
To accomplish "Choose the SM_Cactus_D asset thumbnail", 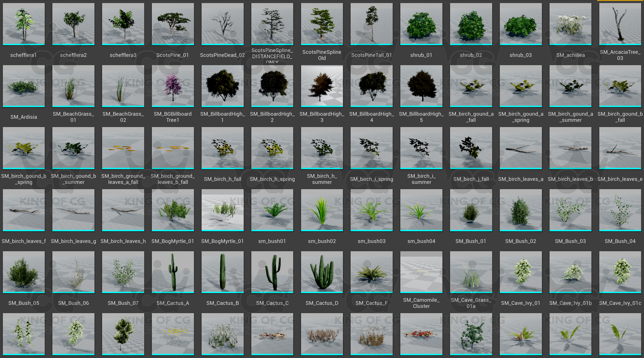I will (322, 272).
